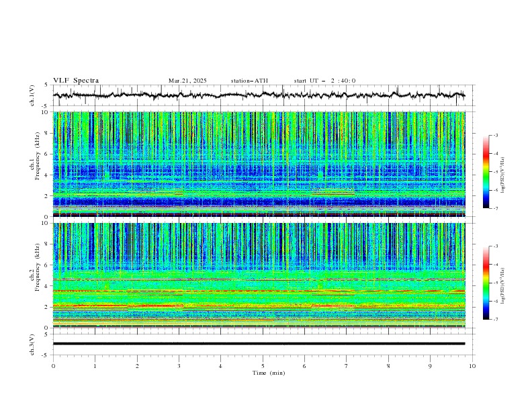Click tick label "9" on the Time axis
This screenshot has height=411, width=532.
tap(430, 366)
